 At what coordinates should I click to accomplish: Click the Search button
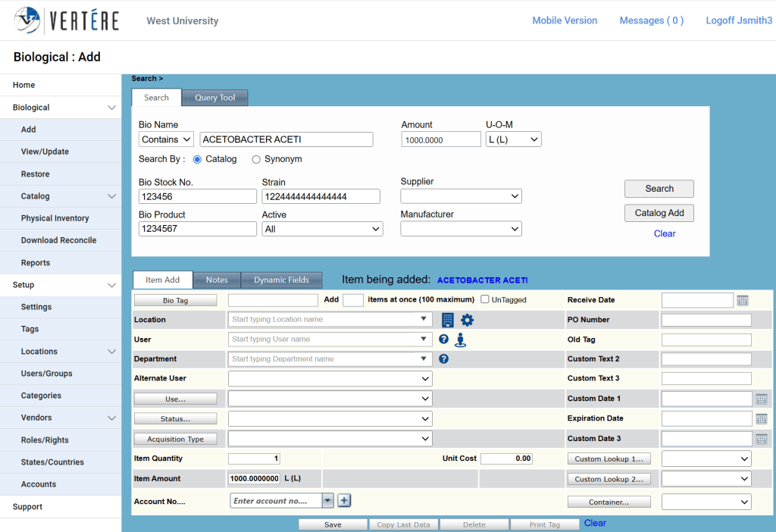(x=659, y=189)
